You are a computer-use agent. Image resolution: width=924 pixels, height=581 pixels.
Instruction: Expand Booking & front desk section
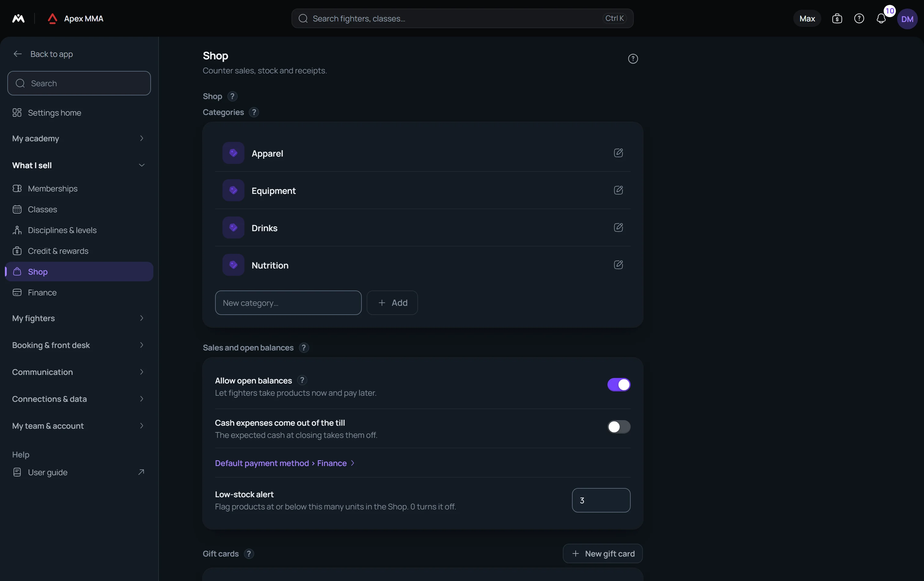click(79, 345)
